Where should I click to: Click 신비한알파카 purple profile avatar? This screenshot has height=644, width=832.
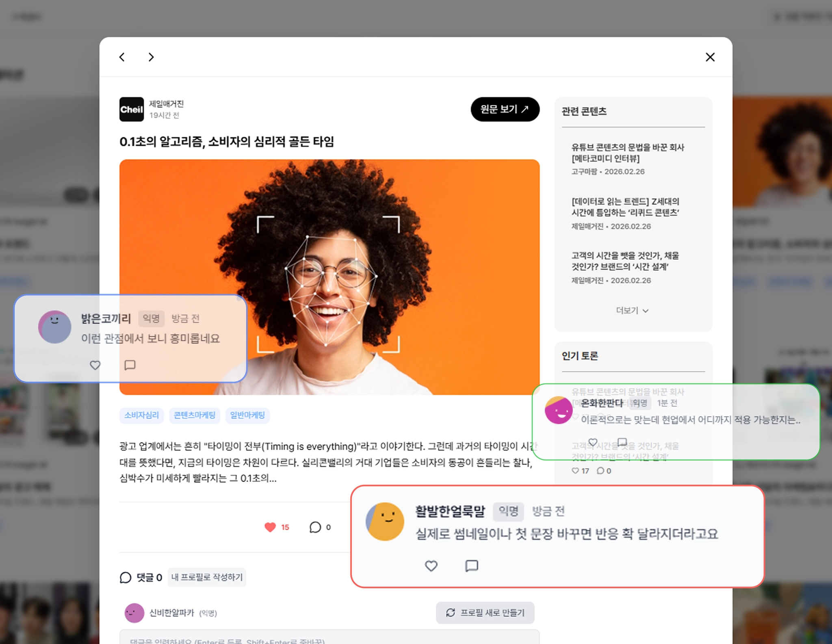click(134, 613)
